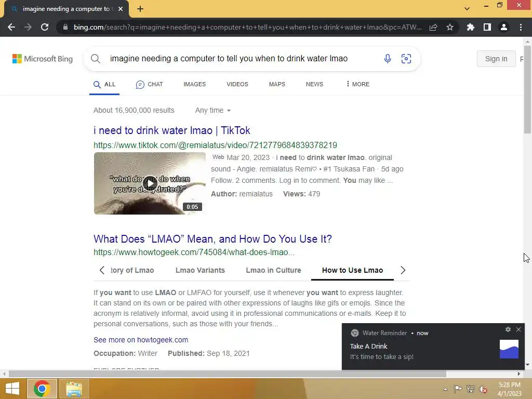Screen dimensions: 532x399
Task: Click the tiktok.com remialatus video URL
Action: click(x=215, y=145)
